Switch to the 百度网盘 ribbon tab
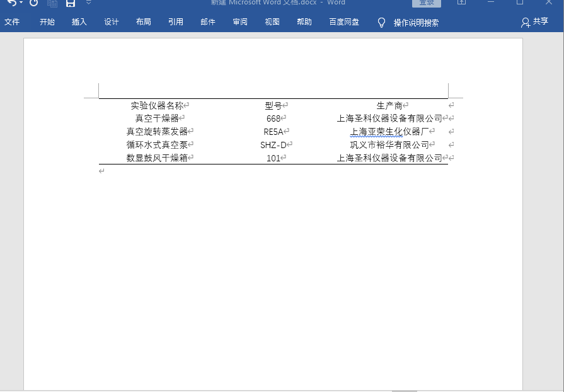 (x=344, y=22)
